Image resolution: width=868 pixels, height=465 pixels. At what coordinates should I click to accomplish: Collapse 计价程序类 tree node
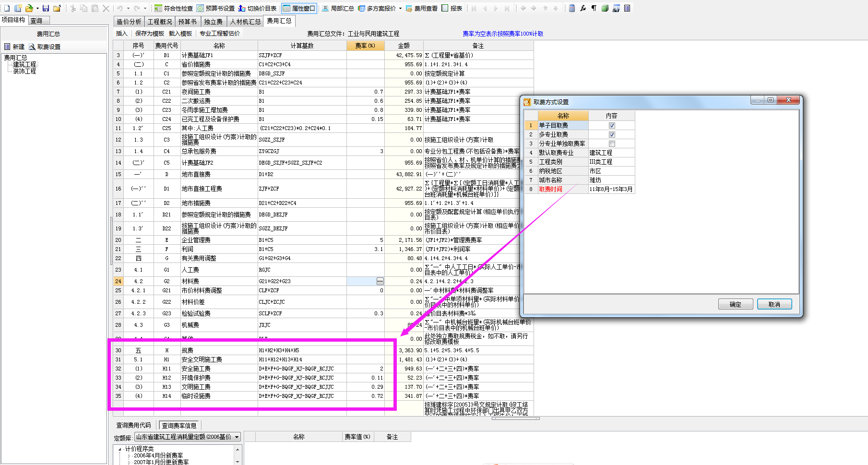119,449
